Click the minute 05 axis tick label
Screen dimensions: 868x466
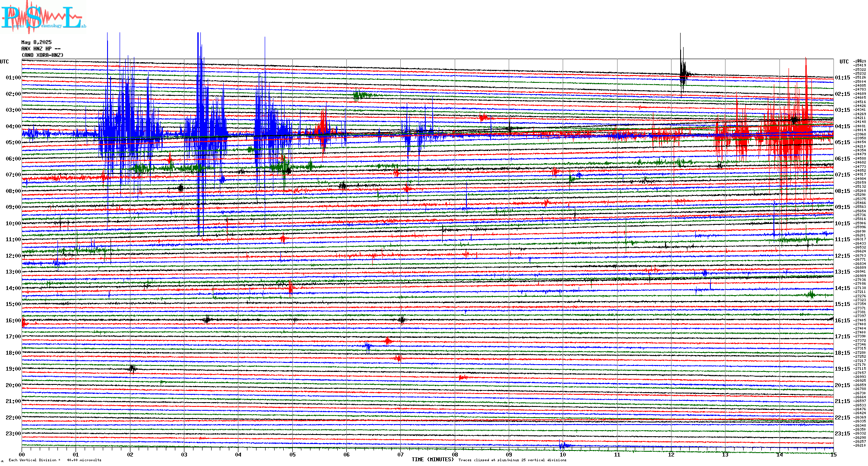292,455
